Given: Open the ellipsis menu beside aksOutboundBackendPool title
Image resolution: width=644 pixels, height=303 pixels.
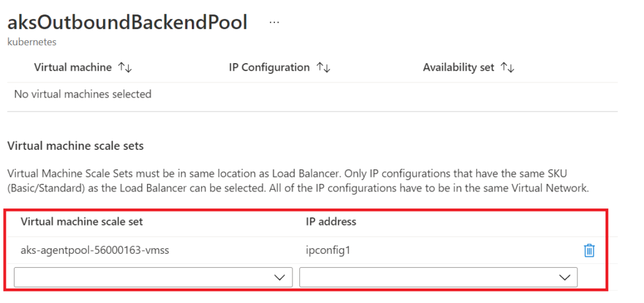Looking at the screenshot, I should pos(274,23).
